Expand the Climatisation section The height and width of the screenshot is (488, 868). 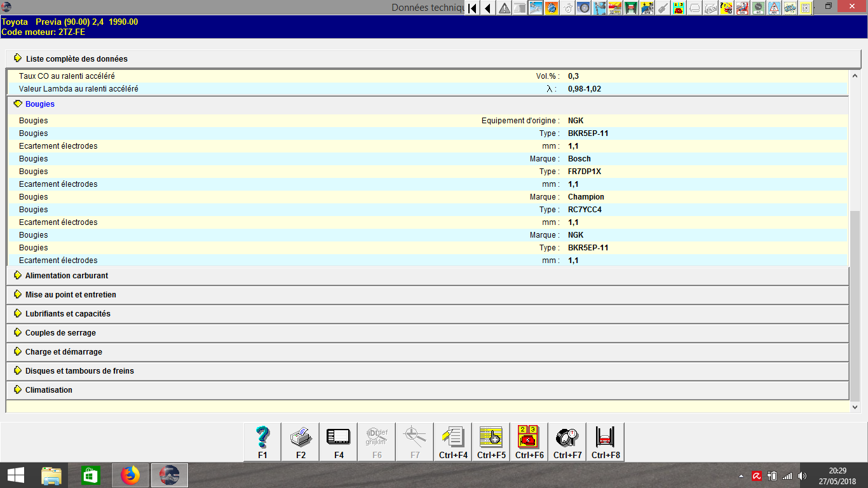click(427, 390)
